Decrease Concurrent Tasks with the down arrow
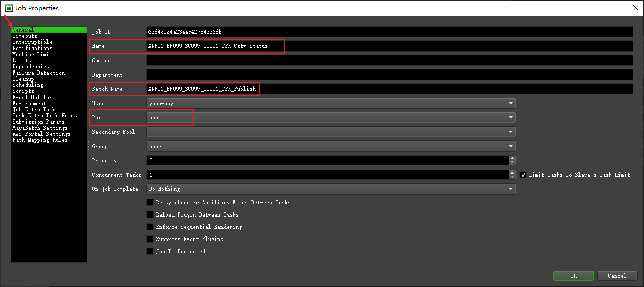Screen dimensions: 644x287 tap(512, 177)
